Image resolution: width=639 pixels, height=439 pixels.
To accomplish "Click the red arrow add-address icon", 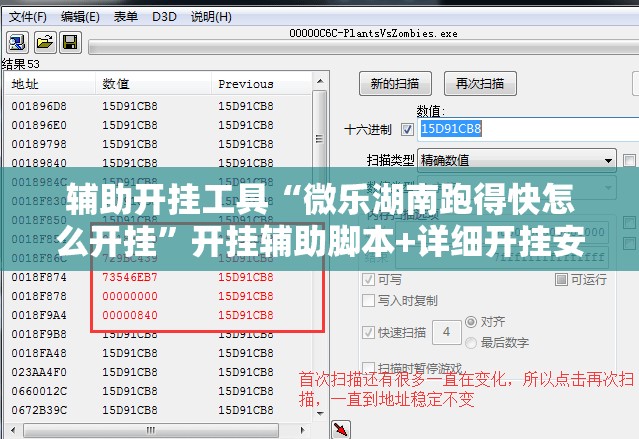I will click(x=341, y=429).
